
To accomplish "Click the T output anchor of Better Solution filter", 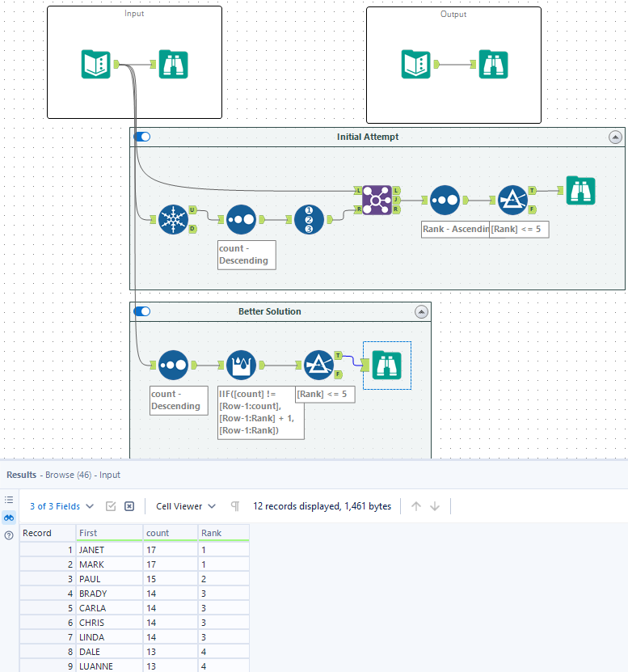I will [x=339, y=355].
